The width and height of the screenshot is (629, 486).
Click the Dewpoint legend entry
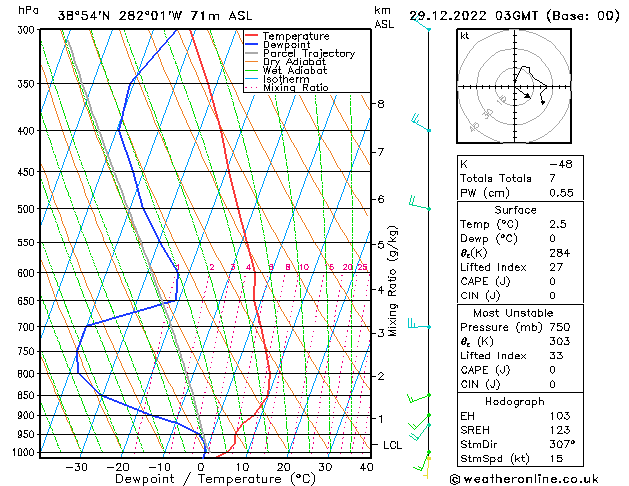pos(278,45)
